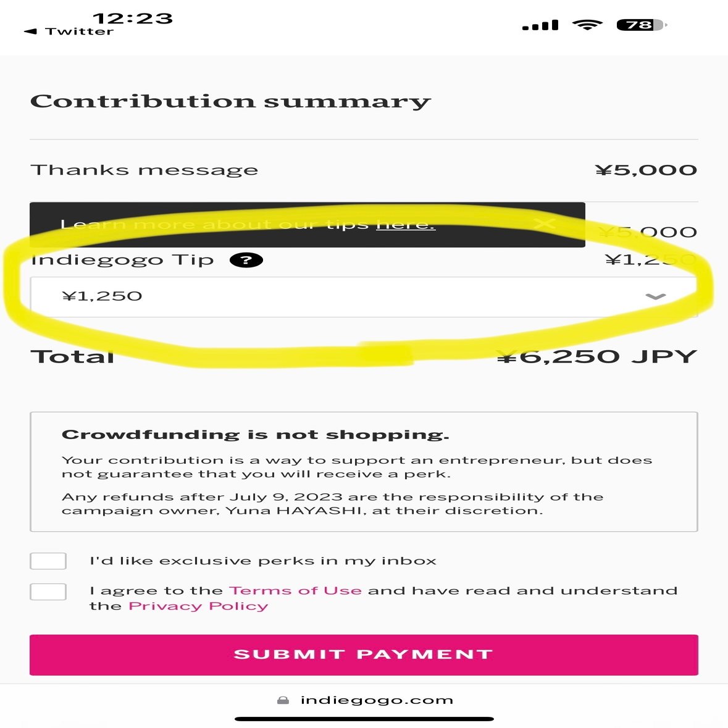Tap the back arrow to Twitter

point(30,31)
